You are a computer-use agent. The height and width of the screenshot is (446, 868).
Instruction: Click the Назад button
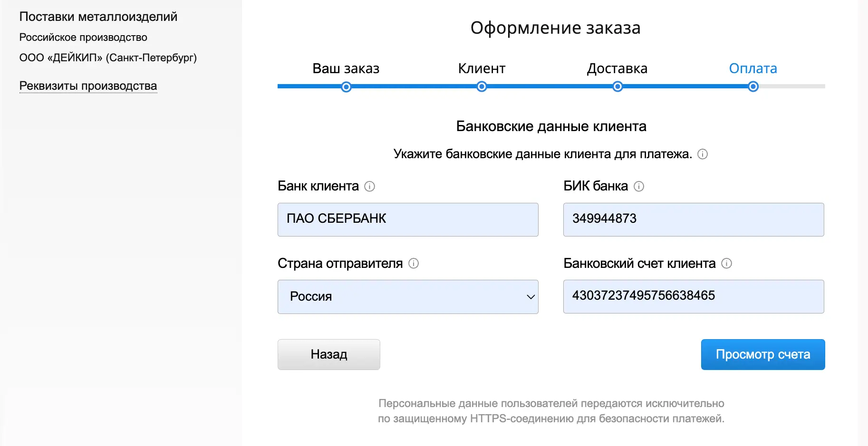(329, 354)
